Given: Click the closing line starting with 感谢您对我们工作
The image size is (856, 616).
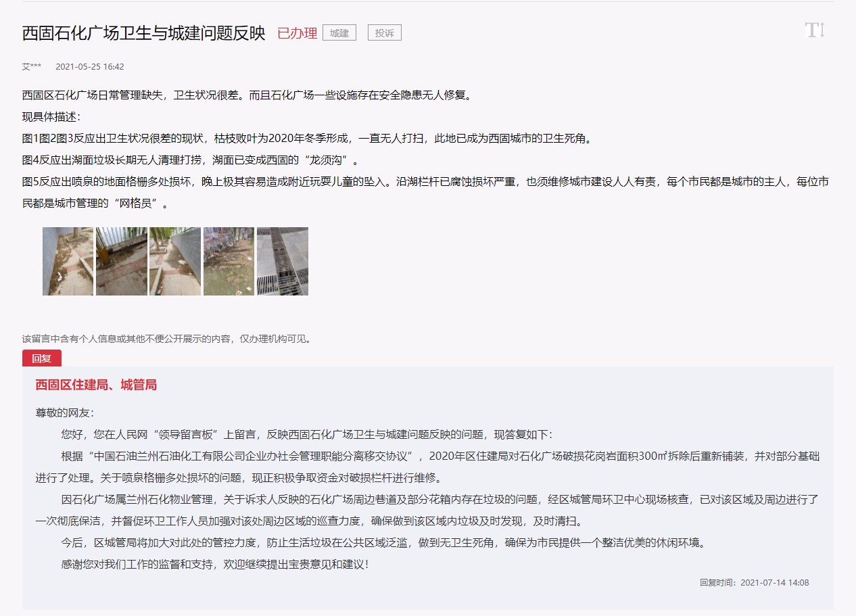Looking at the screenshot, I should pos(215,563).
